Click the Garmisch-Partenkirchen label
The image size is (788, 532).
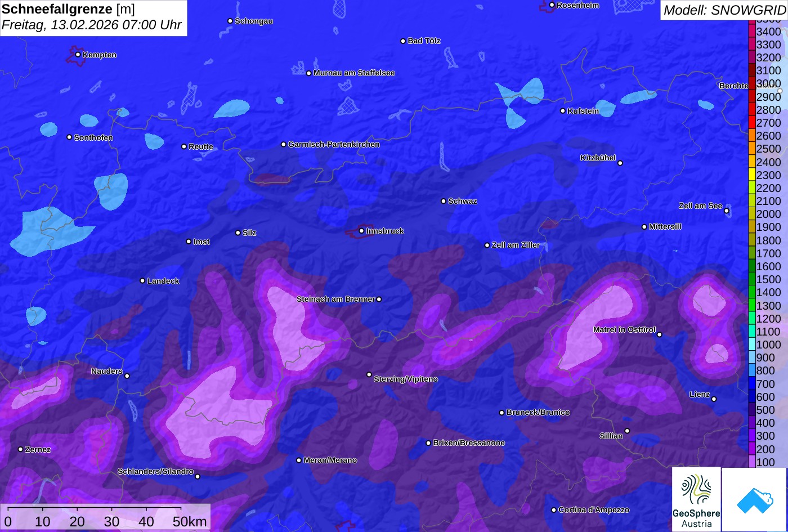[x=334, y=145]
